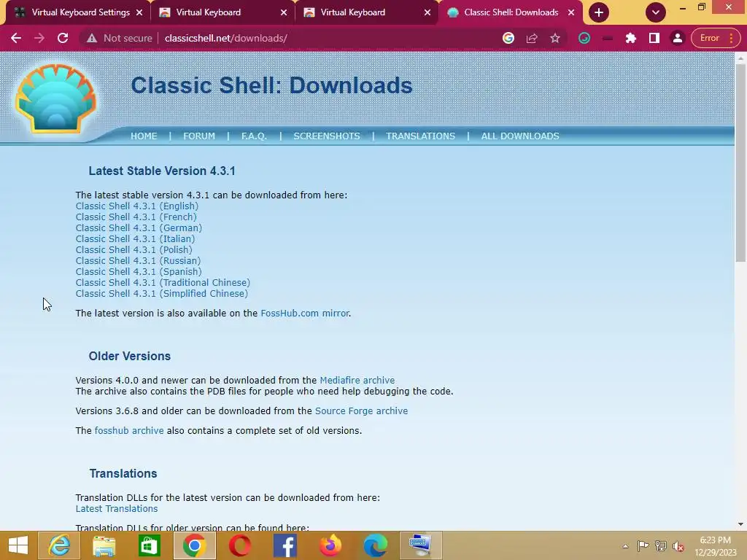Download Classic Shell 4.3.1 (Polish)
The image size is (747, 560).
[x=134, y=250]
